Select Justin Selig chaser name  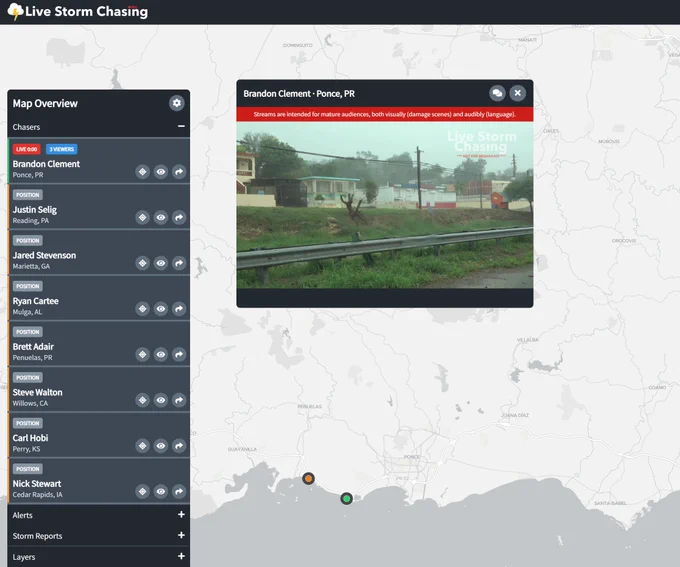coord(35,210)
